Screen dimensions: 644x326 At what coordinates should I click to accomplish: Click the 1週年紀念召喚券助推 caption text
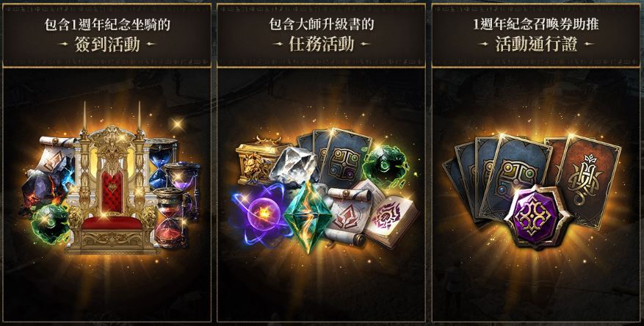pos(536,24)
